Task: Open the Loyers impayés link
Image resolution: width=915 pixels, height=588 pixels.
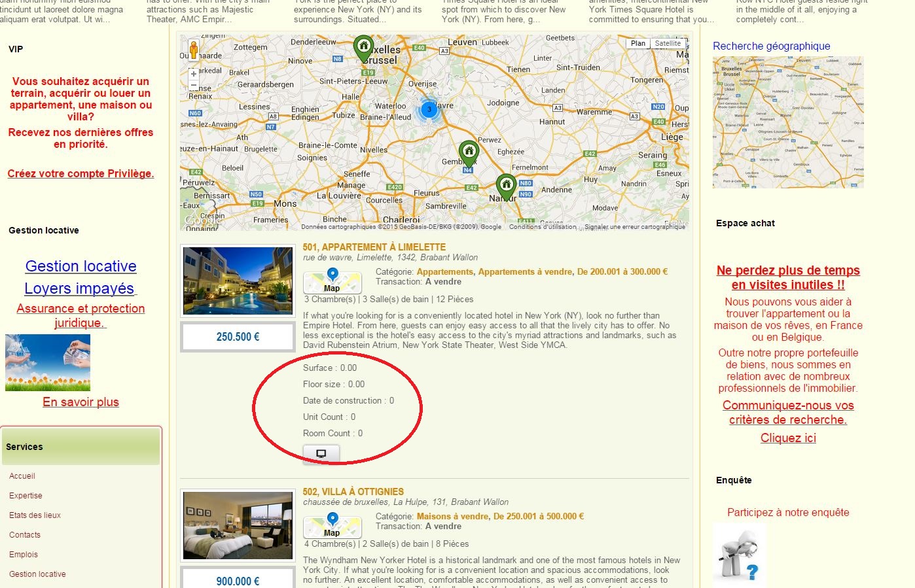Action: [79, 288]
